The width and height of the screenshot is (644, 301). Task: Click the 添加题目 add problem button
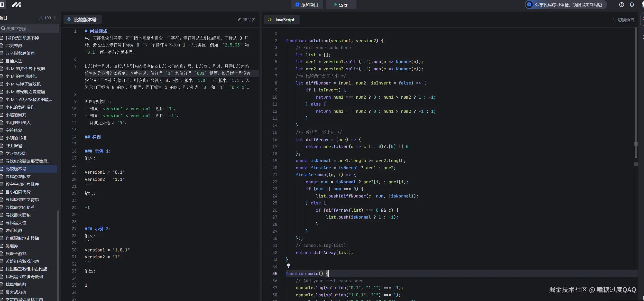(x=307, y=5)
